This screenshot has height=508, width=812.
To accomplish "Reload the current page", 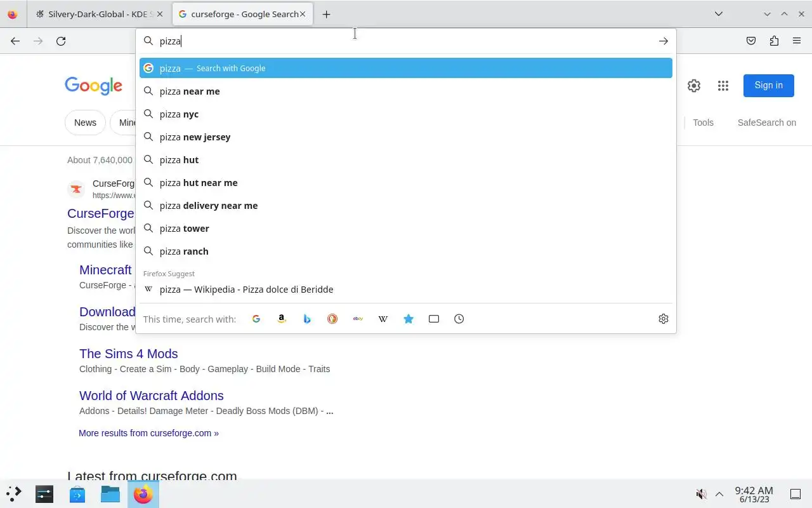I will (61, 41).
